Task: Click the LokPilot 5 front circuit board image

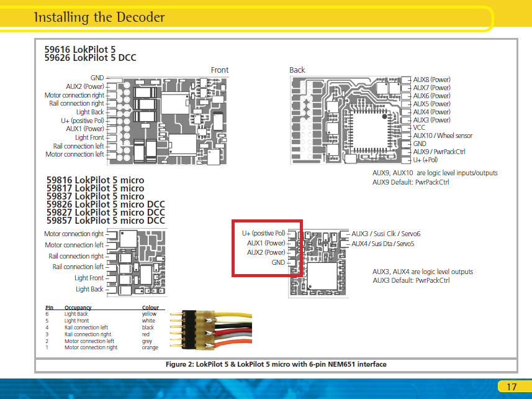Action: coord(168,121)
